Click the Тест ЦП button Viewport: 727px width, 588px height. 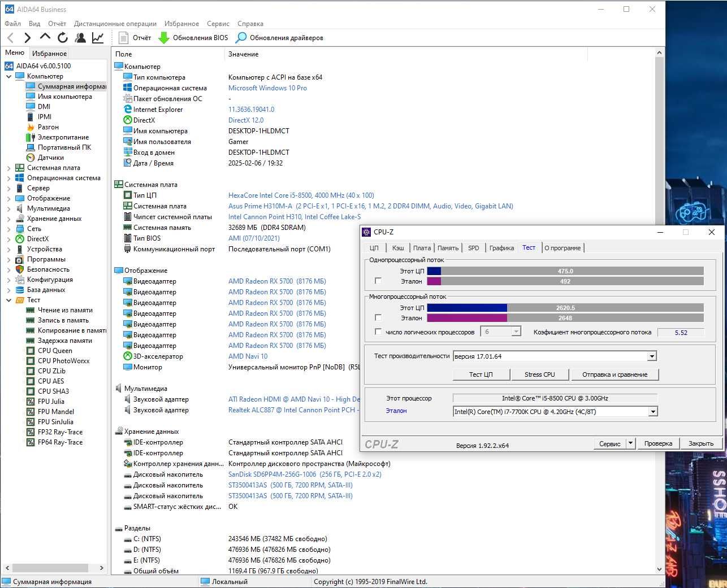click(x=481, y=374)
